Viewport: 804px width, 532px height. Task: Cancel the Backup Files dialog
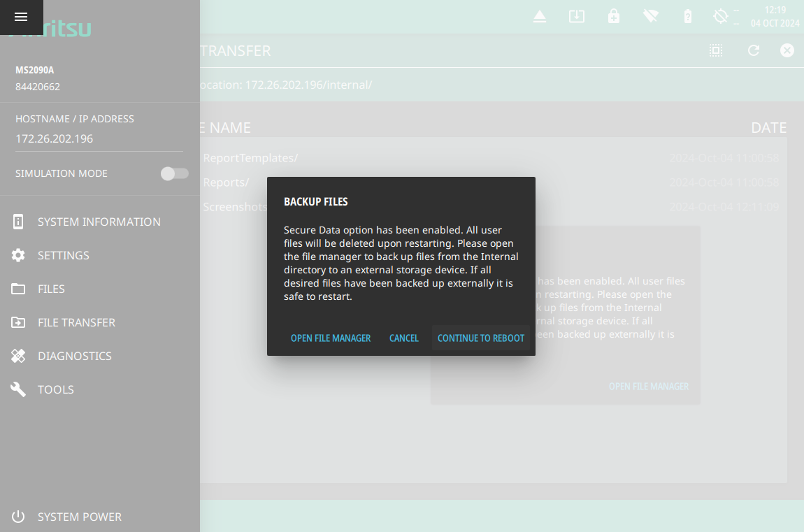click(x=403, y=338)
